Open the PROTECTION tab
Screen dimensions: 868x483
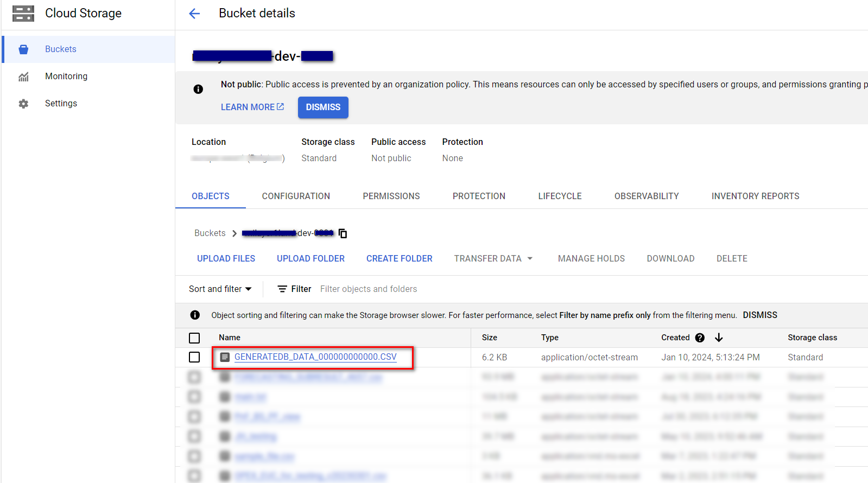pyautogui.click(x=479, y=196)
